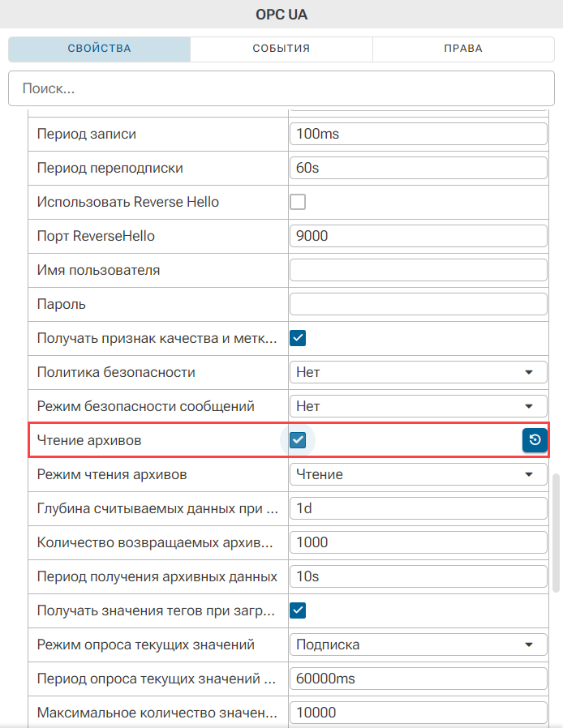Select the Свойства tab

(100, 49)
